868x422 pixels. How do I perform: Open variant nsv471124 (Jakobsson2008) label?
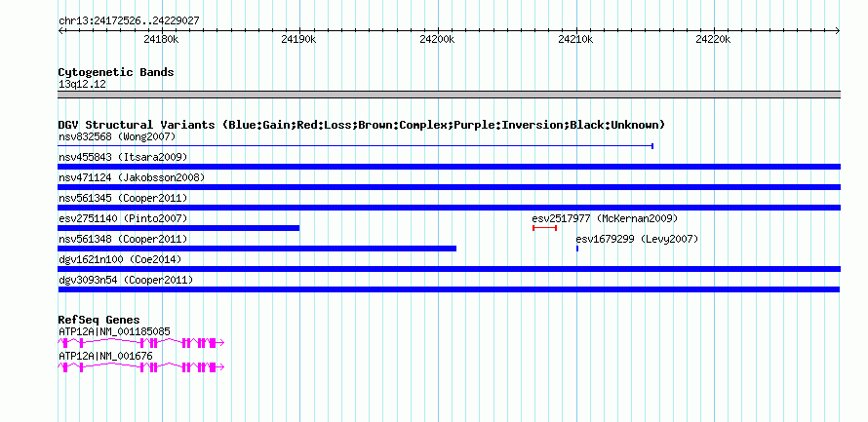[x=132, y=177]
